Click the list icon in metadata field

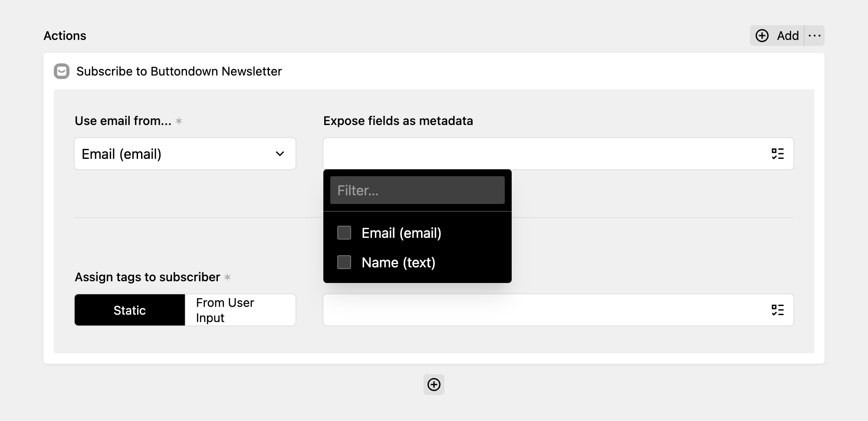coord(778,154)
